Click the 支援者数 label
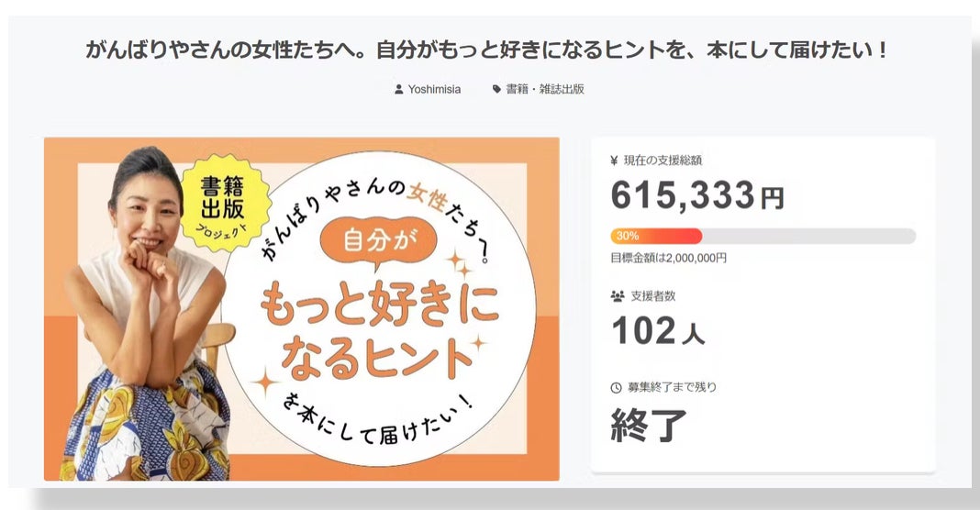Image resolution: width=980 pixels, height=510 pixels. [x=652, y=296]
